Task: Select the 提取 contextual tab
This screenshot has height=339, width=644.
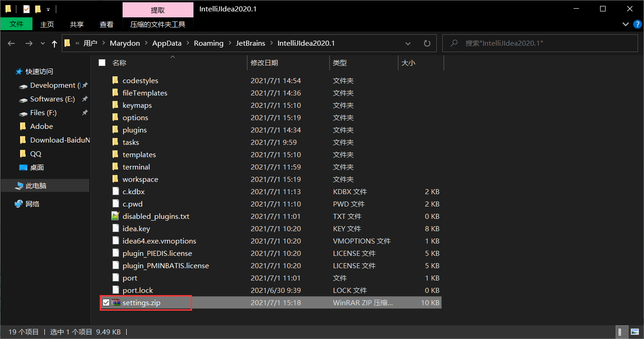Action: pyautogui.click(x=158, y=10)
